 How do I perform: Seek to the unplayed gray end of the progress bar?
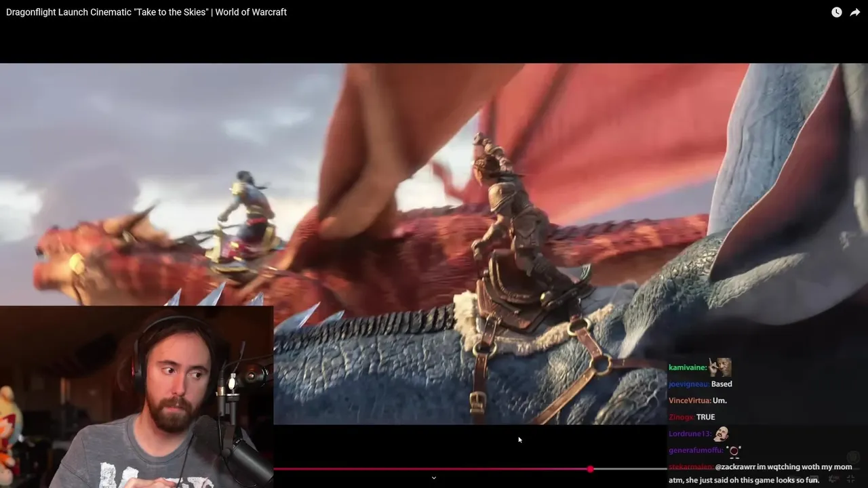[x=631, y=469]
